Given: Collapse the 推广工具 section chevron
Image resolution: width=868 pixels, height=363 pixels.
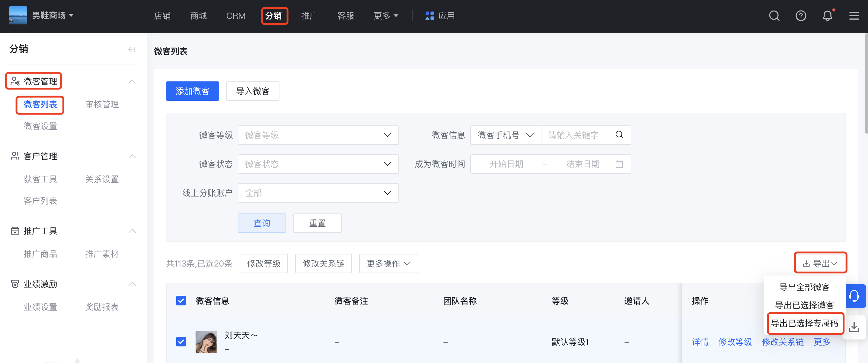Looking at the screenshot, I should (132, 231).
